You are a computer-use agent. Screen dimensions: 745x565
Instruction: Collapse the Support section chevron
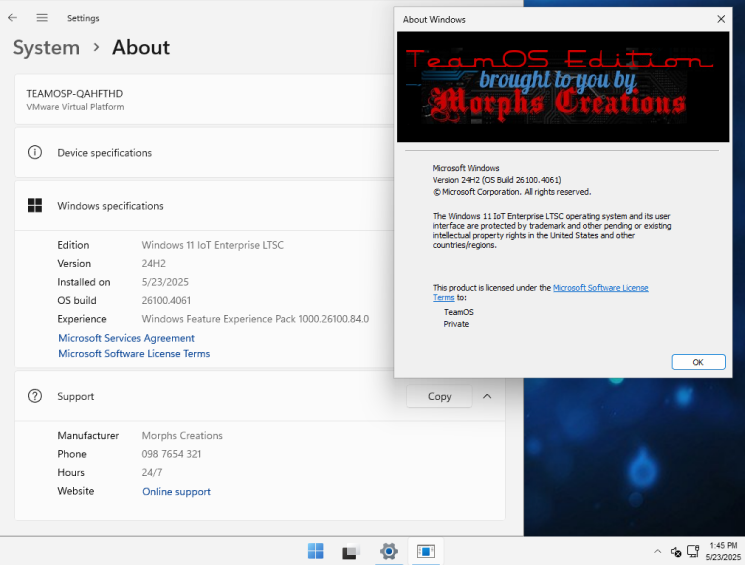pyautogui.click(x=487, y=396)
